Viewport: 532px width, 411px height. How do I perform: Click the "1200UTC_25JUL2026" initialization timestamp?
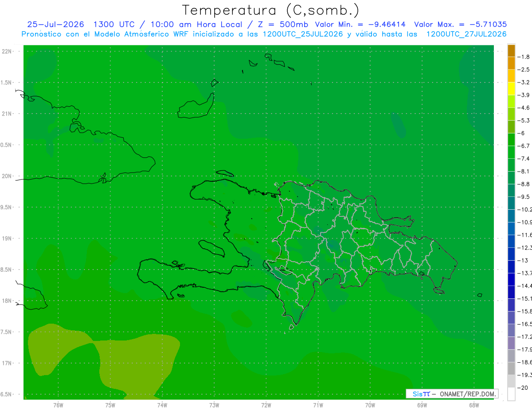[x=303, y=34]
